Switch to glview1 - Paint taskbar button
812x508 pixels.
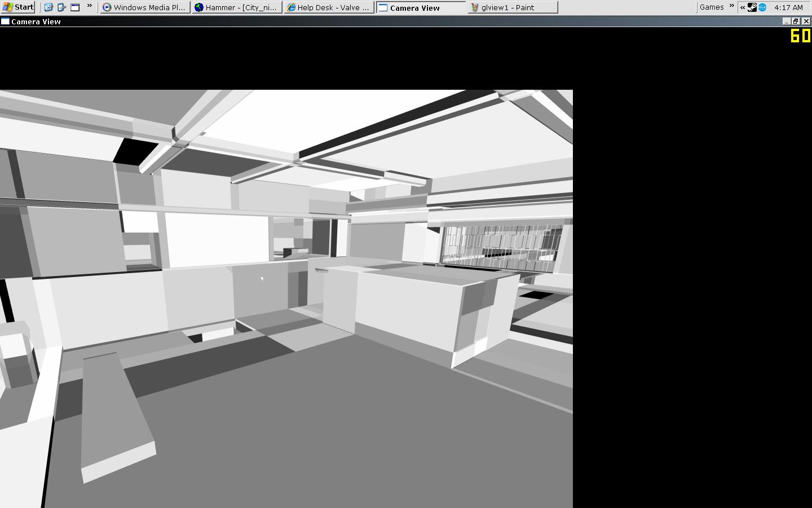tap(513, 7)
